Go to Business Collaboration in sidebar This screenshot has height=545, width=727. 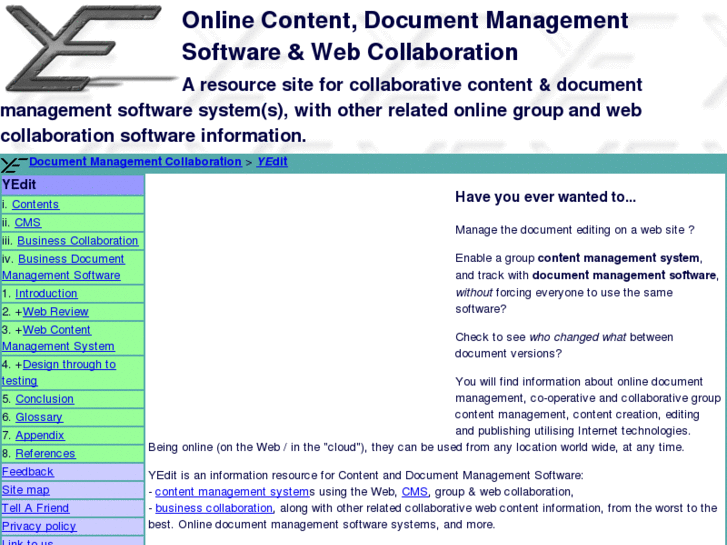pos(77,241)
